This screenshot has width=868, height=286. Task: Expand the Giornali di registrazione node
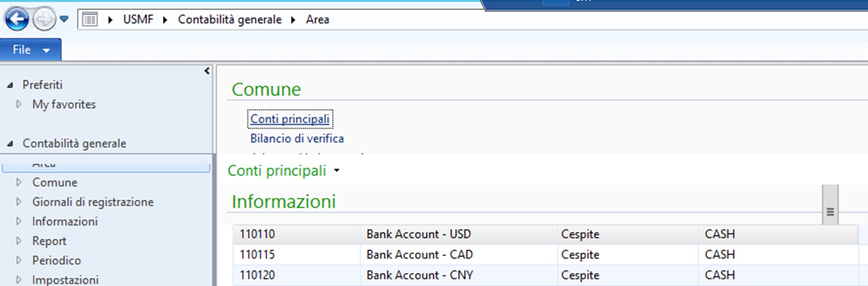tap(19, 202)
